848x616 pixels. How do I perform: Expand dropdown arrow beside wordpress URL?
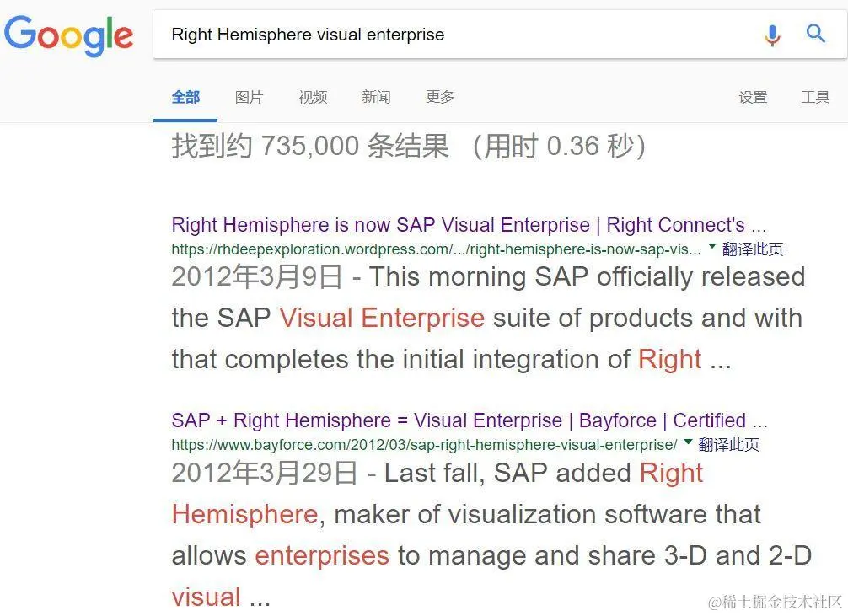(x=712, y=247)
